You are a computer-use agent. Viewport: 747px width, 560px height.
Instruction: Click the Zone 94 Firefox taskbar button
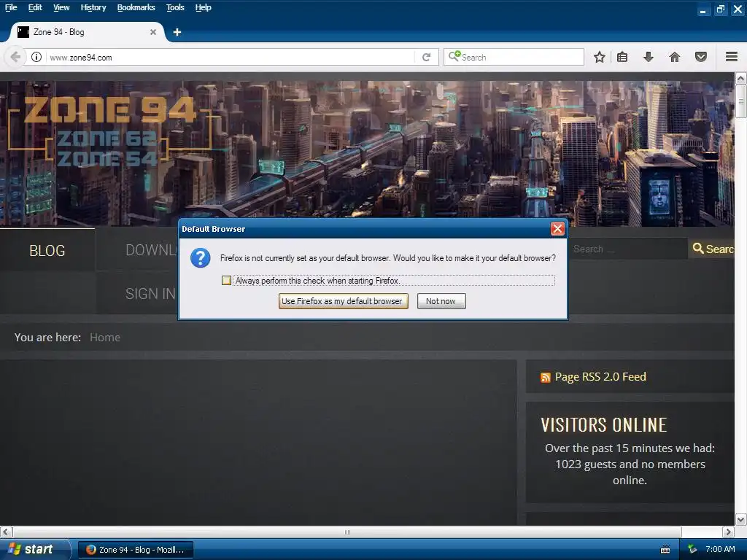click(136, 550)
